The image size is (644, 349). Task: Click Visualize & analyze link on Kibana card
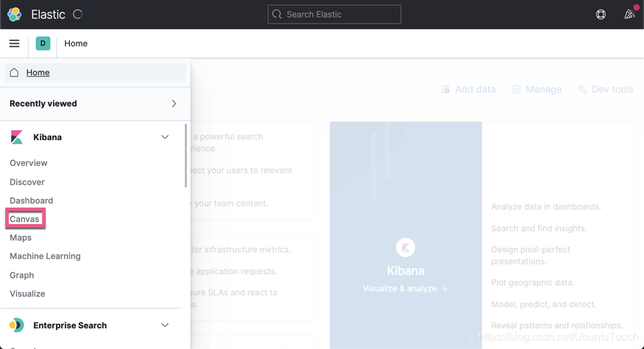(x=405, y=289)
